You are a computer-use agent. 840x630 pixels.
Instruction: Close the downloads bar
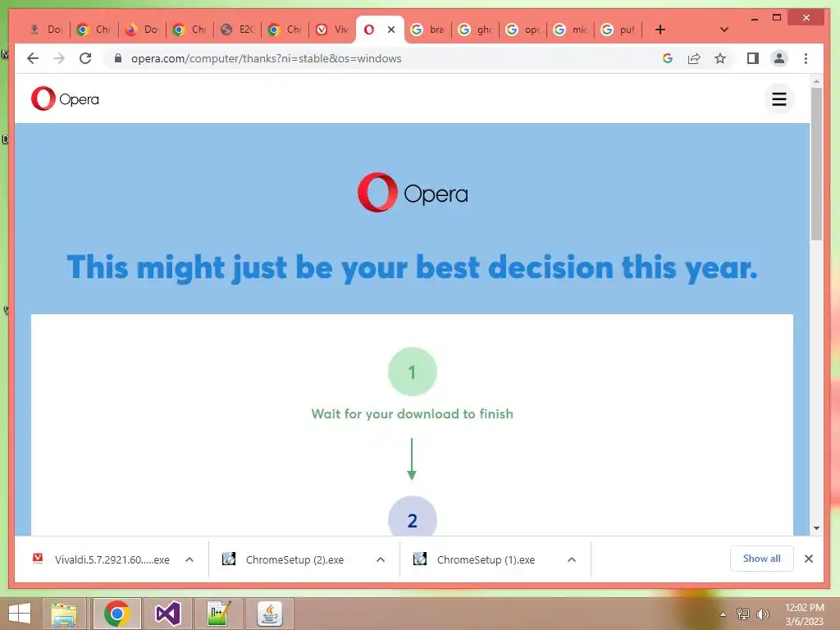(x=809, y=559)
